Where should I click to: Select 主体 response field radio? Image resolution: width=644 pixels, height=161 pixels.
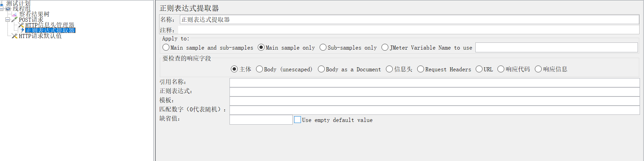241,69
